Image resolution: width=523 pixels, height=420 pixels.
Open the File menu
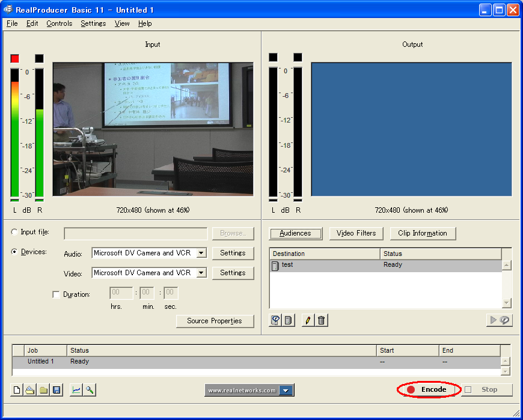pyautogui.click(x=12, y=23)
